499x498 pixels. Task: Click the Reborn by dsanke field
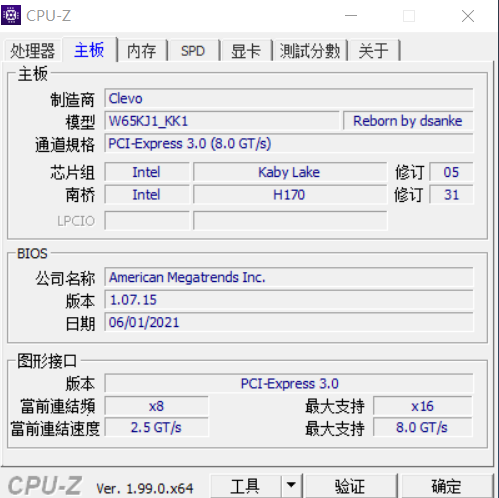(408, 121)
